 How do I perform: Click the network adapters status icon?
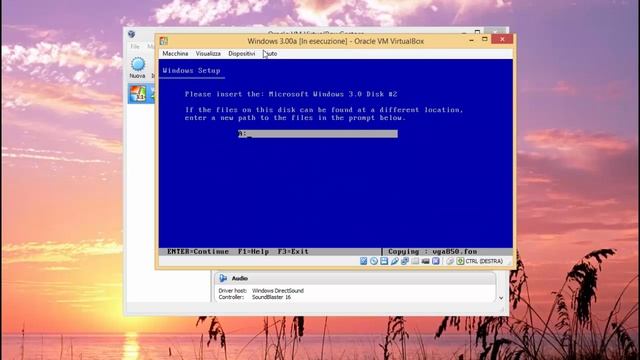(x=404, y=261)
